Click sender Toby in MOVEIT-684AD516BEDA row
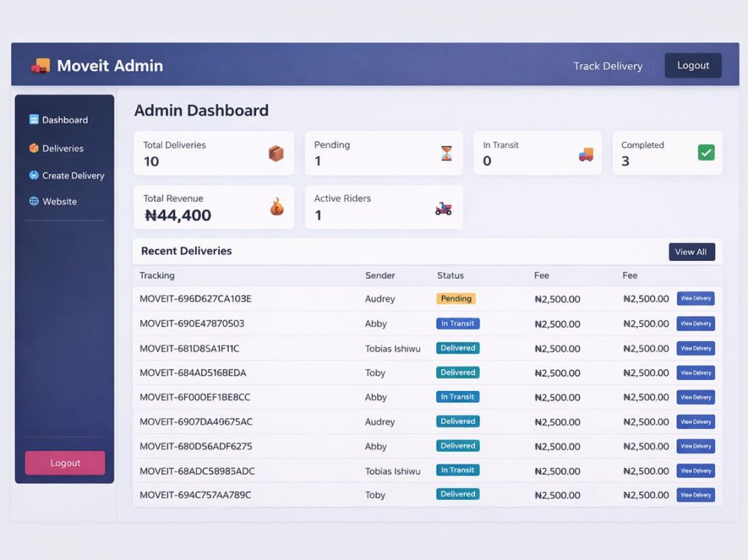Viewport: 748px width, 560px height. [375, 373]
